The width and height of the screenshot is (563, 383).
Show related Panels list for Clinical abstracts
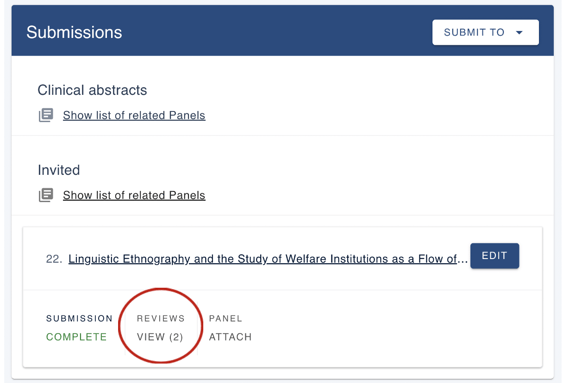point(134,115)
